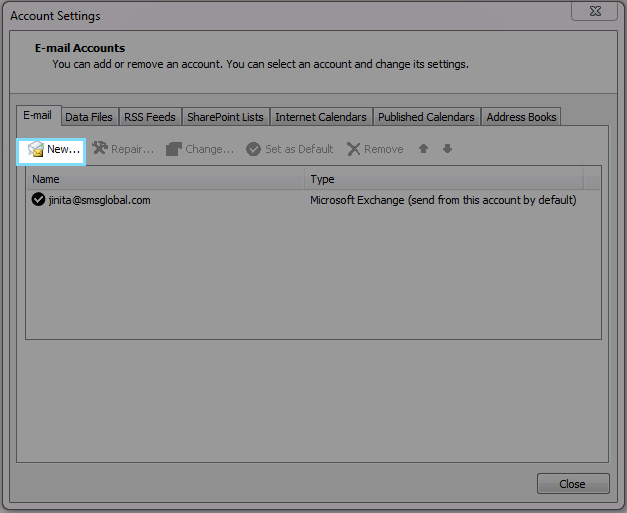This screenshot has height=513, width=627.
Task: Click the default checkmark beside jinita@smsglobal.com
Action: (x=39, y=200)
